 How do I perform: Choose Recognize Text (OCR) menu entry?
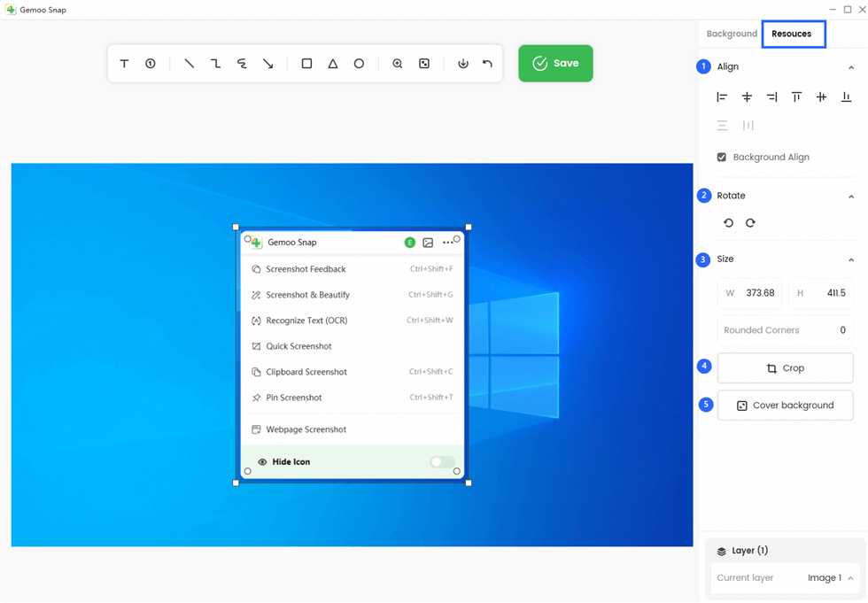click(353, 321)
